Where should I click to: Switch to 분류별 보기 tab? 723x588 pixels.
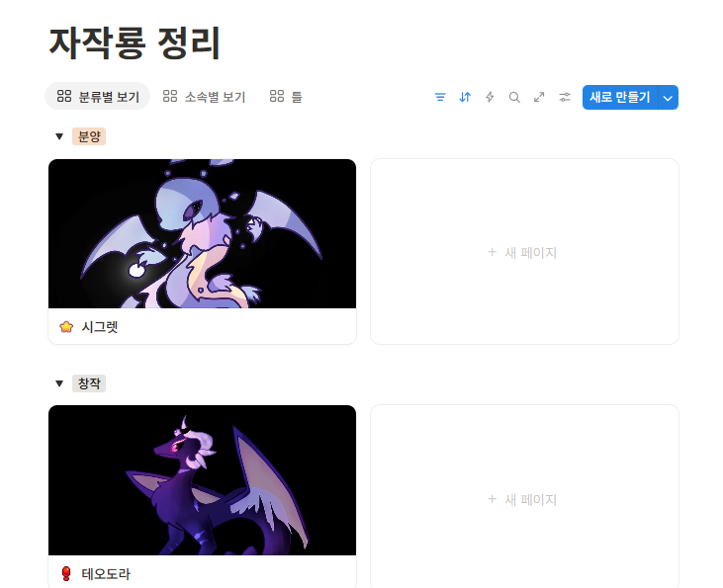tap(98, 96)
